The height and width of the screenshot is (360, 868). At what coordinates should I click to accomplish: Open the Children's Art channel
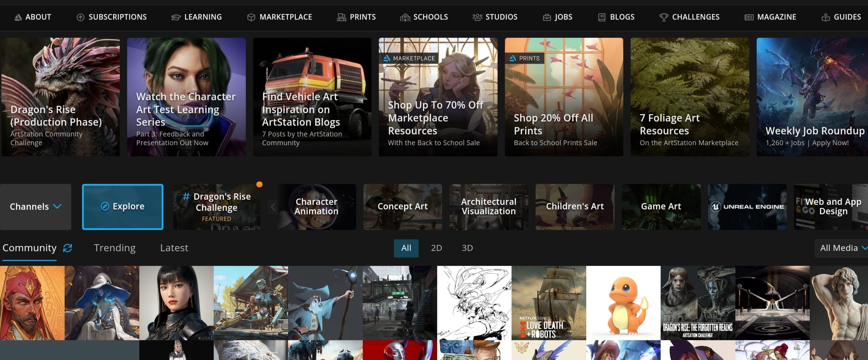[x=575, y=207]
